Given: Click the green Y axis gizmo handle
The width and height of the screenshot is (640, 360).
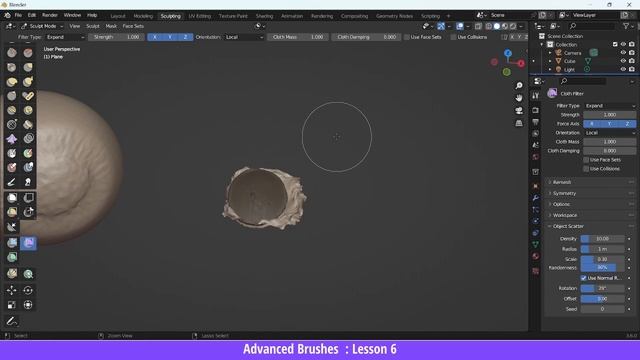Looking at the screenshot, I should (x=507, y=72).
